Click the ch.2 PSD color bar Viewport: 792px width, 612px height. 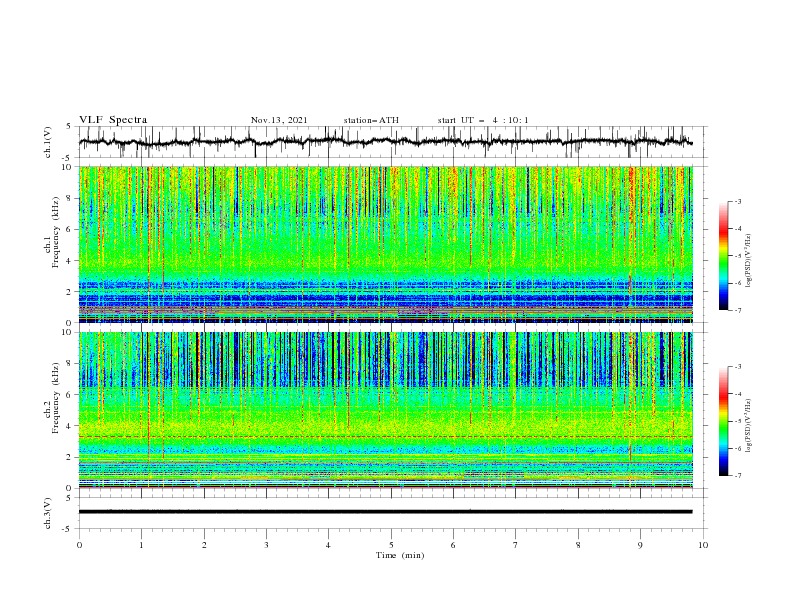coord(723,421)
